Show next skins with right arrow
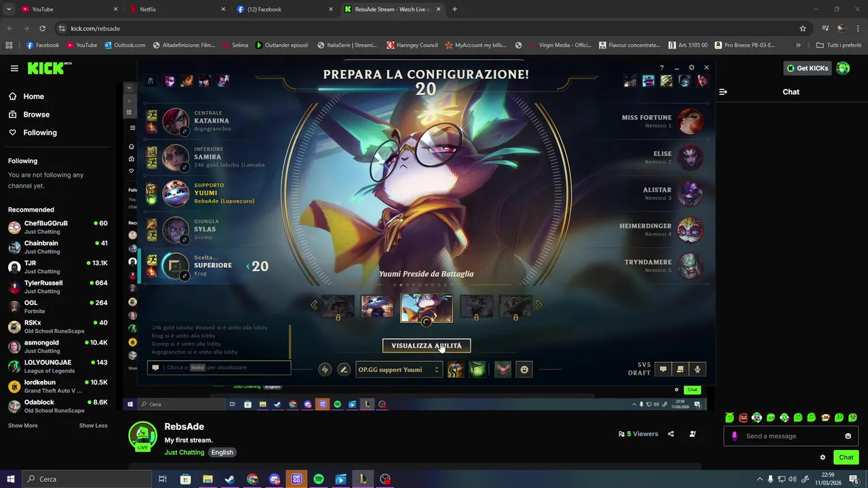The image size is (868, 488). 538,305
